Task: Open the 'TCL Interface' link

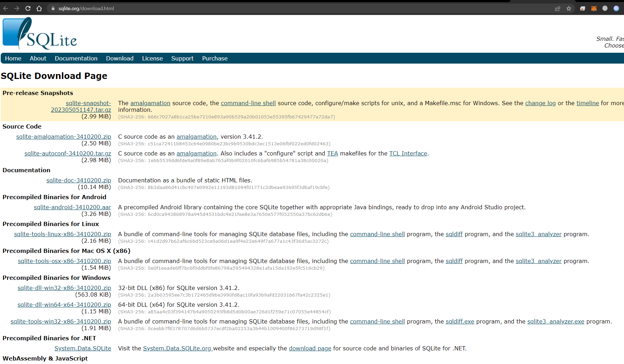Action: [408, 153]
